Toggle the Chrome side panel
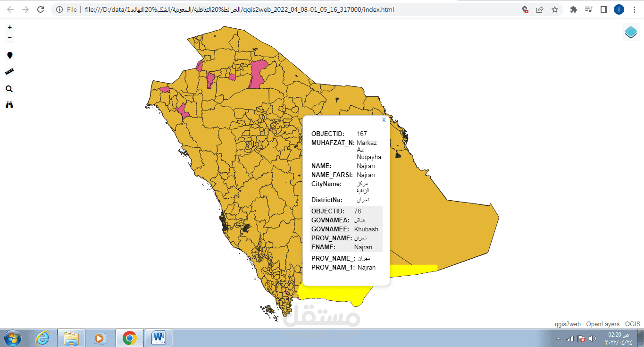Viewport: 644px width, 347px height. click(x=603, y=9)
